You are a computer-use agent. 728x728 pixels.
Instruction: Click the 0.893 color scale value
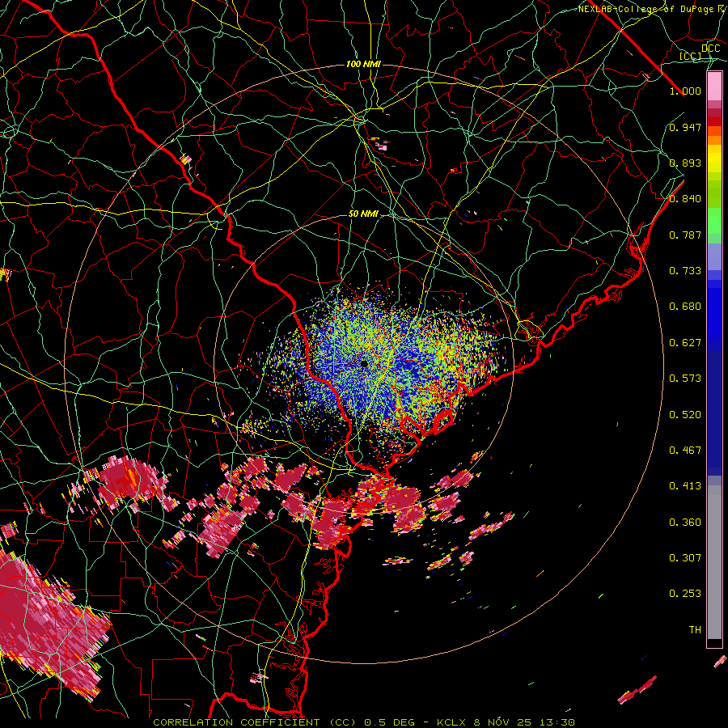click(685, 163)
